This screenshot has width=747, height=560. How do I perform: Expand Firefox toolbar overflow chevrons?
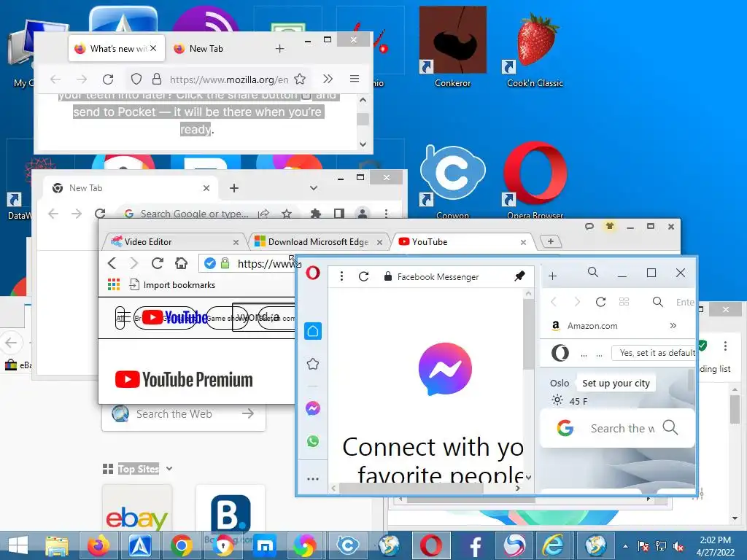pos(328,79)
